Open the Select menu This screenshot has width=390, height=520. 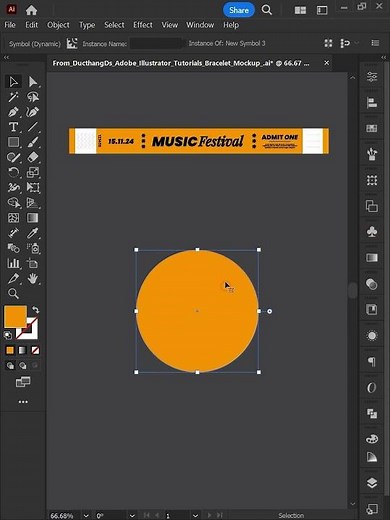pyautogui.click(x=114, y=25)
